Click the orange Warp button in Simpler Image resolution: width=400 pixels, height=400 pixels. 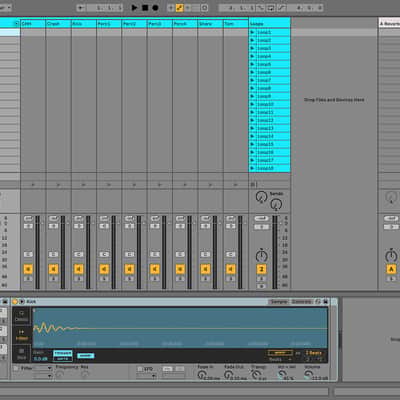(280, 353)
